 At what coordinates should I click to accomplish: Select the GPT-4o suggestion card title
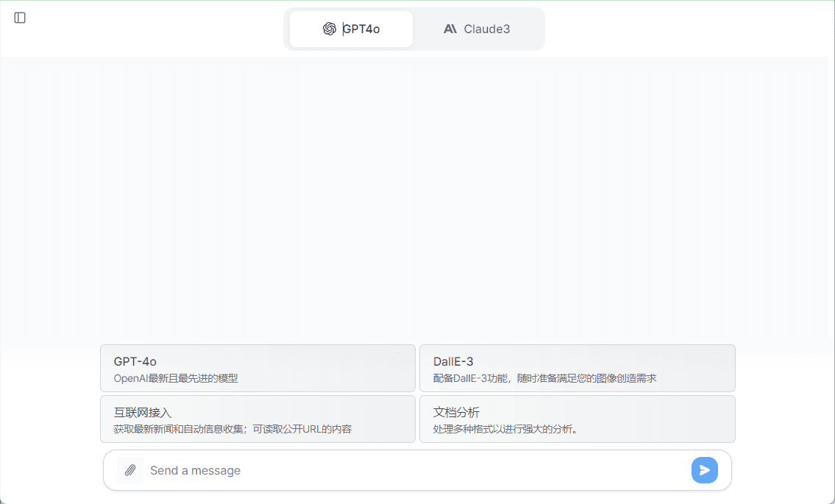[135, 361]
